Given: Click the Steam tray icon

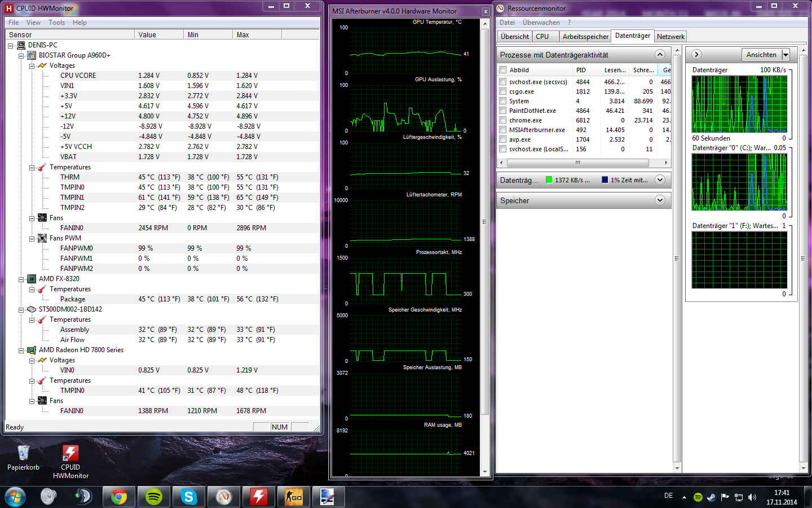Looking at the screenshot, I should tap(712, 497).
